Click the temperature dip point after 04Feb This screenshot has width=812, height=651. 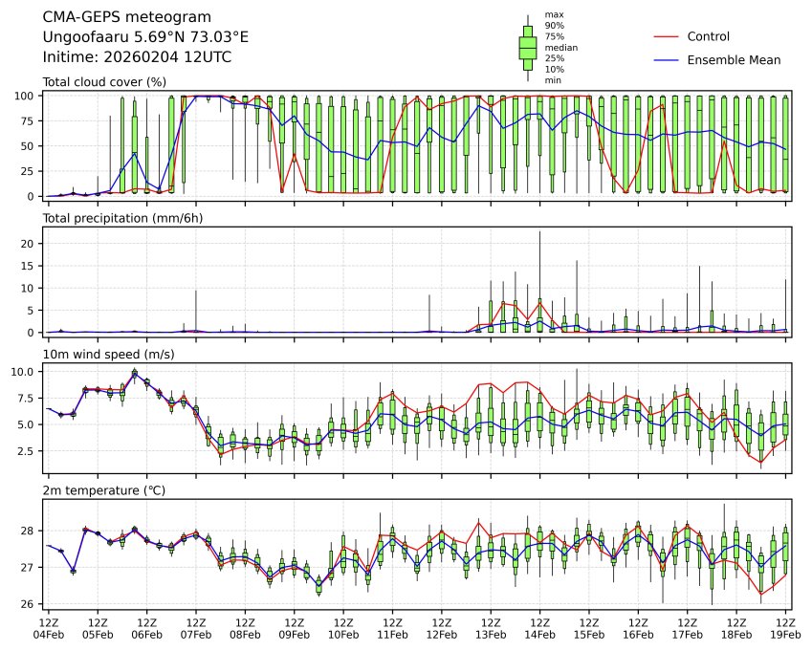pyautogui.click(x=73, y=572)
